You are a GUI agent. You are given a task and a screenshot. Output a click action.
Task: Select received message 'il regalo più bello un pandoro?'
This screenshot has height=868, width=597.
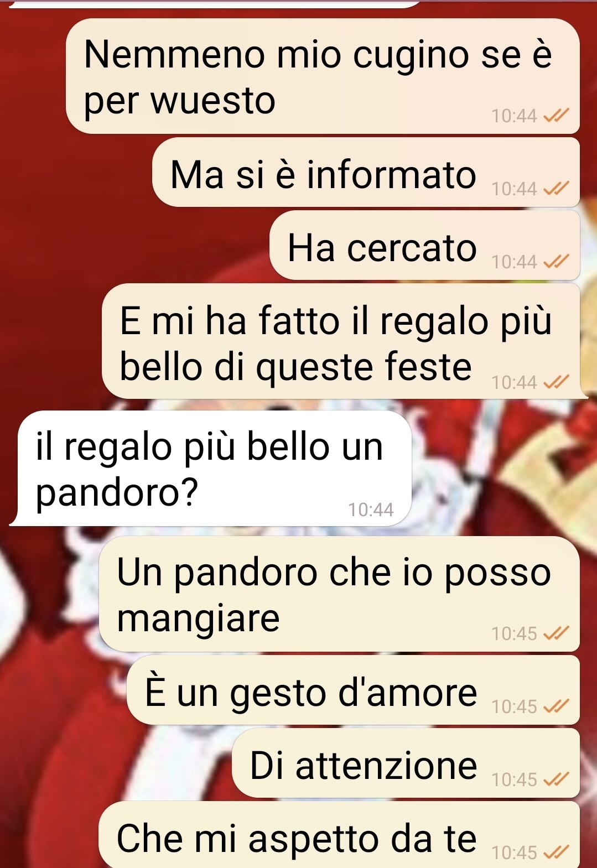click(x=211, y=468)
